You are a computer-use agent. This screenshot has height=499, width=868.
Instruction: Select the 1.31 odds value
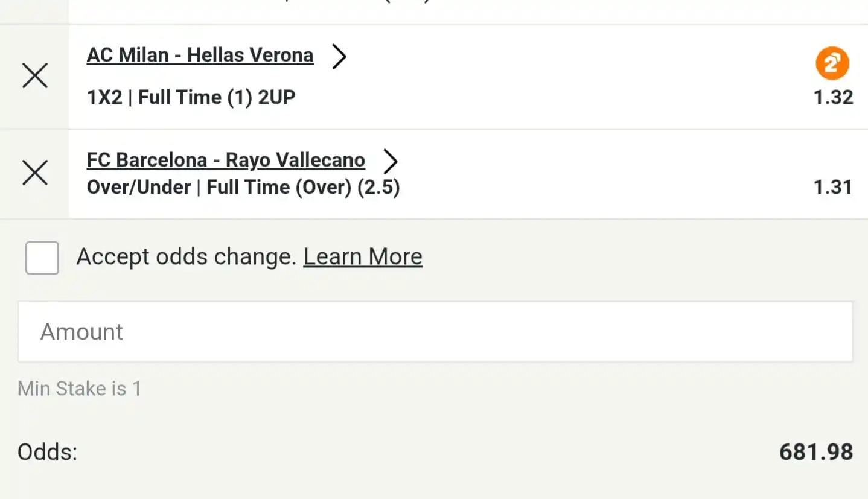tap(833, 188)
